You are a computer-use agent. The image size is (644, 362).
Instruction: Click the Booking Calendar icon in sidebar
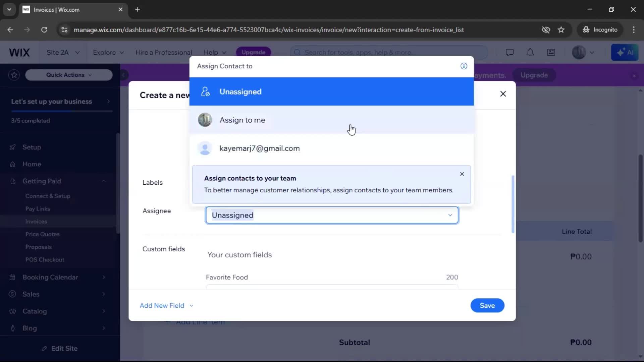click(x=13, y=277)
